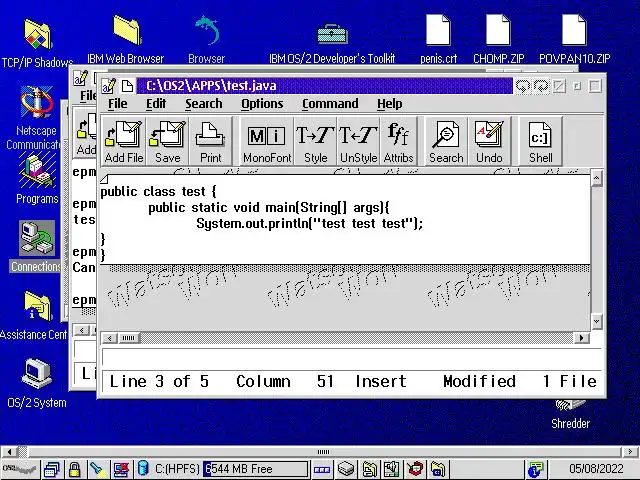
Task: Apply the Style toolbar icon
Action: click(315, 141)
